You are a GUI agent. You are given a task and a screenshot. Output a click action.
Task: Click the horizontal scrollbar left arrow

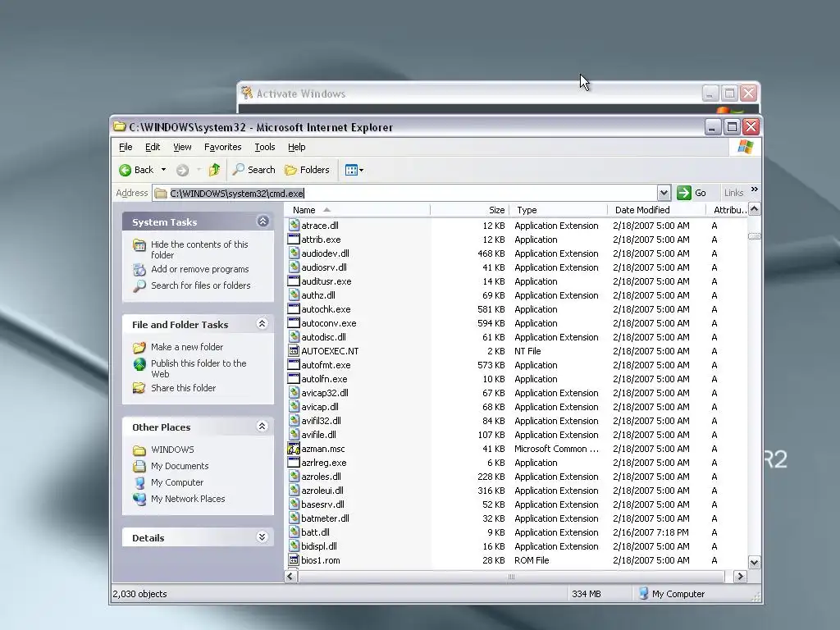(291, 577)
